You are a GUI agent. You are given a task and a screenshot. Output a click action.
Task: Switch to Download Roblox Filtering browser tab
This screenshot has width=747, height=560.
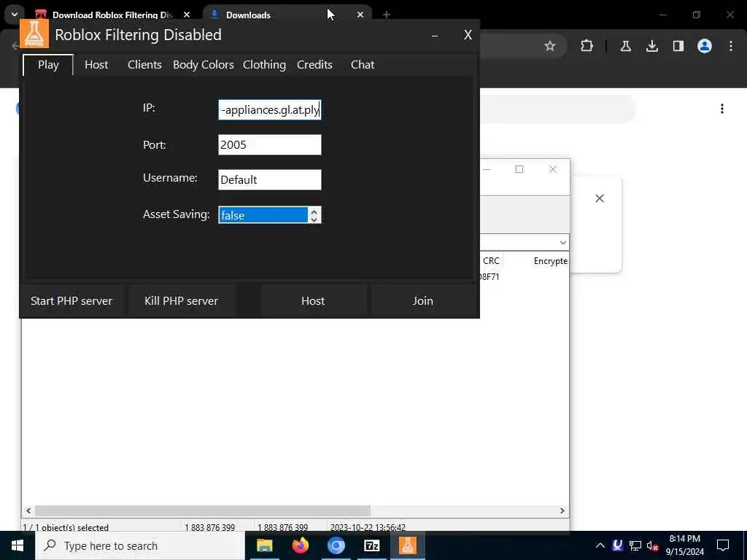click(112, 15)
